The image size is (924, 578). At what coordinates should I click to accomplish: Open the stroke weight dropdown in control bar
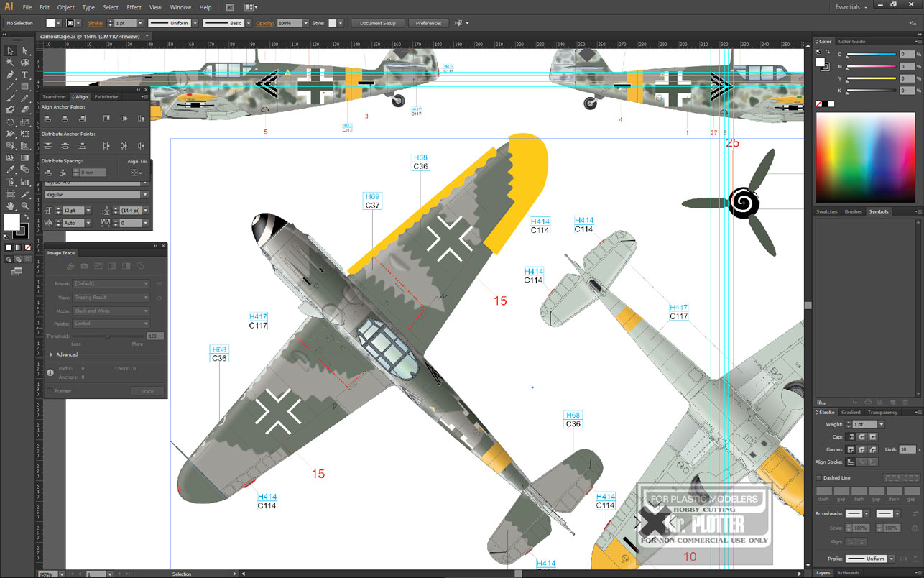(140, 23)
